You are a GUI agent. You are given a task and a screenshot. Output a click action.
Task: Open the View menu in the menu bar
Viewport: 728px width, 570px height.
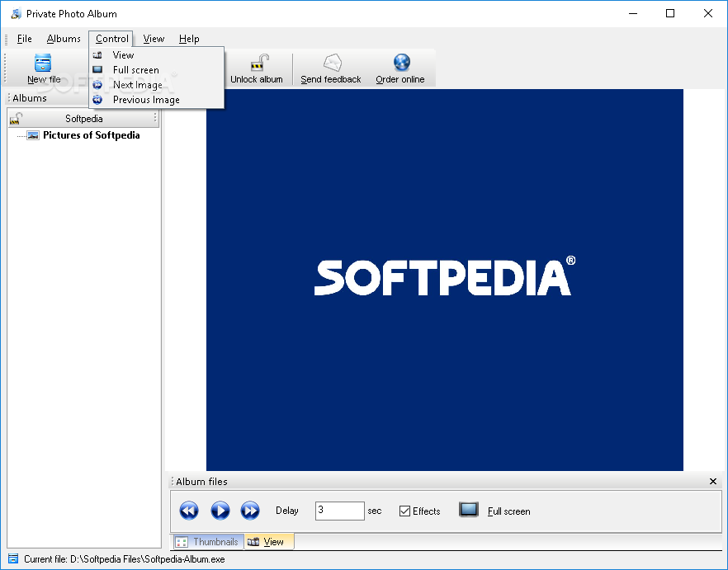click(x=154, y=39)
